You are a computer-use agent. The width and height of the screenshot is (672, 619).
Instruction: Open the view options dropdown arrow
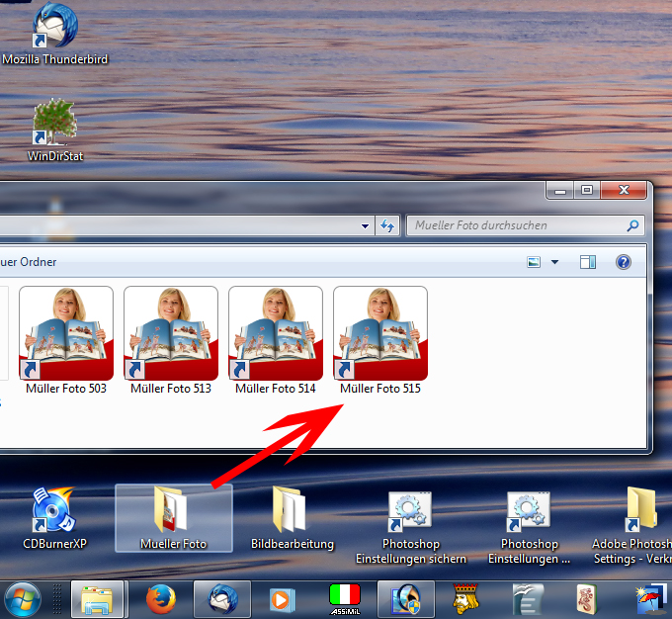coord(554,262)
